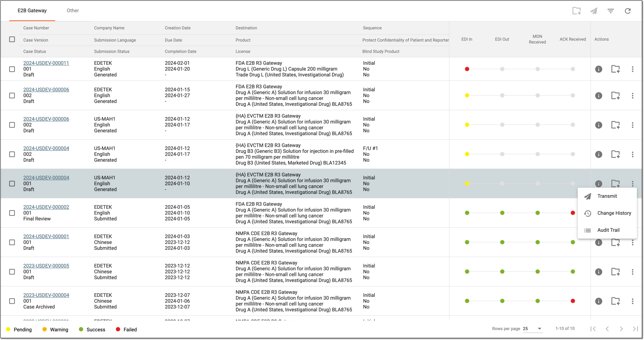Toggle the select-all header checkbox
The height and width of the screenshot is (340, 644).
tap(12, 39)
